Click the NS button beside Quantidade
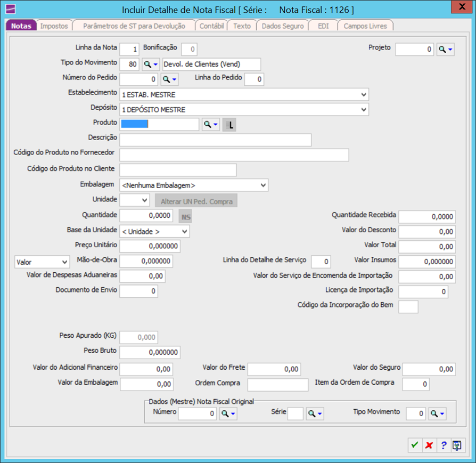This screenshot has height=463, width=476. 185,217
